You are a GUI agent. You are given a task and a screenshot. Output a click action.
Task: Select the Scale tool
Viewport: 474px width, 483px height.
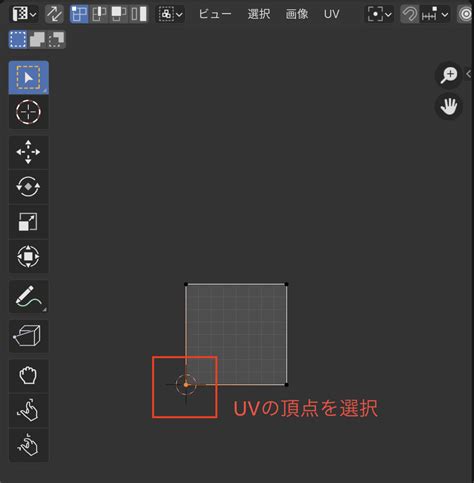point(28,222)
